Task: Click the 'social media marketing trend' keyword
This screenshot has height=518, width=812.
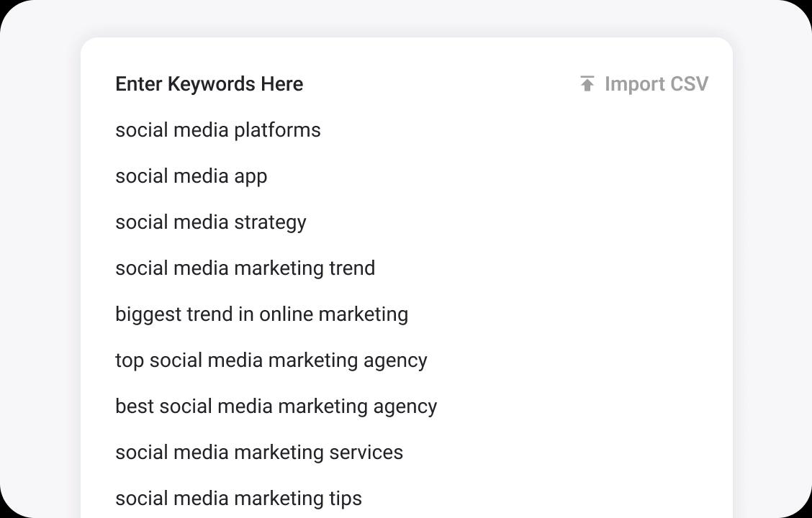Action: 245,268
